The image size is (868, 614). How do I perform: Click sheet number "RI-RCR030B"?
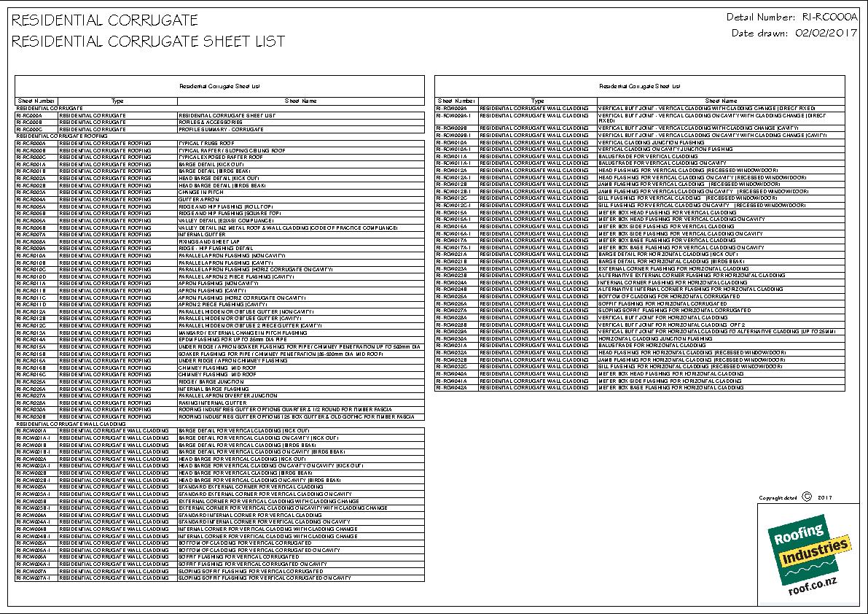click(x=31, y=417)
